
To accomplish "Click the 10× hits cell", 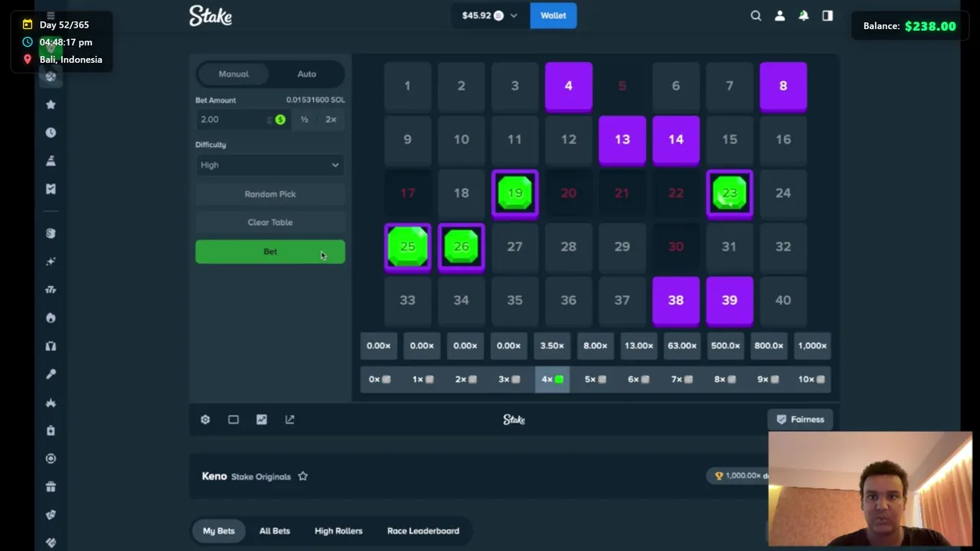I will click(x=812, y=379).
